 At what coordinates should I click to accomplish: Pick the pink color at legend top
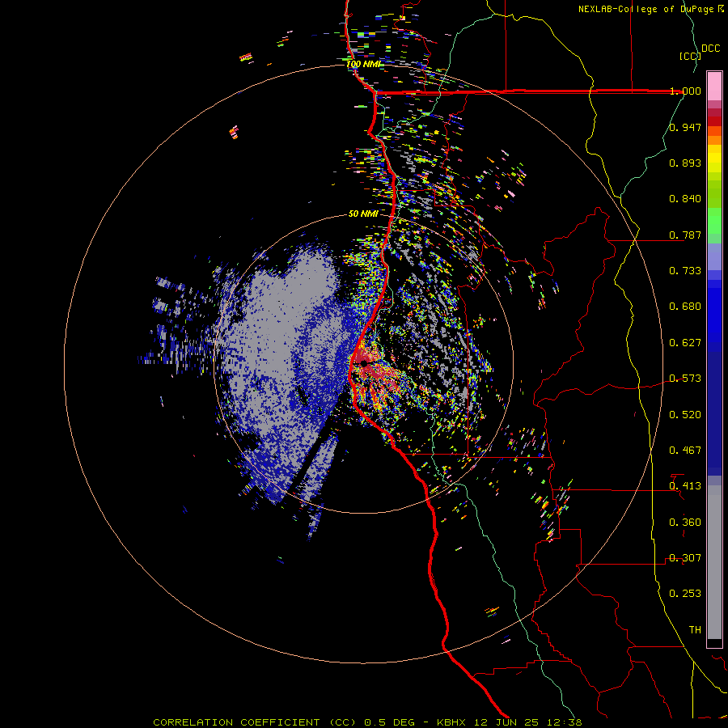pos(714,86)
